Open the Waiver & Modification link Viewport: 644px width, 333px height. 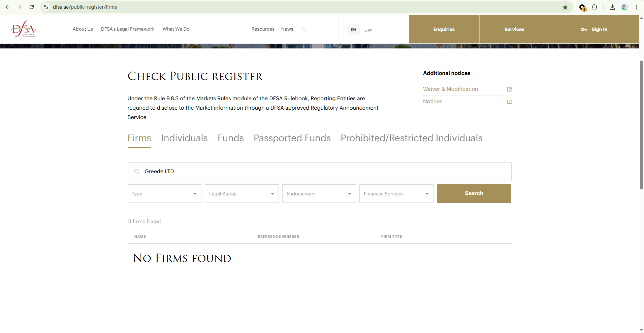[451, 89]
